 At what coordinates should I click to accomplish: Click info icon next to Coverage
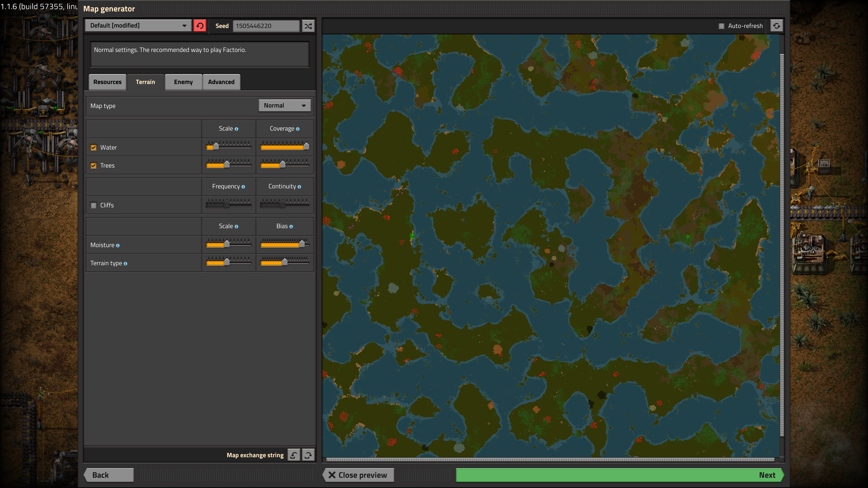(x=297, y=129)
